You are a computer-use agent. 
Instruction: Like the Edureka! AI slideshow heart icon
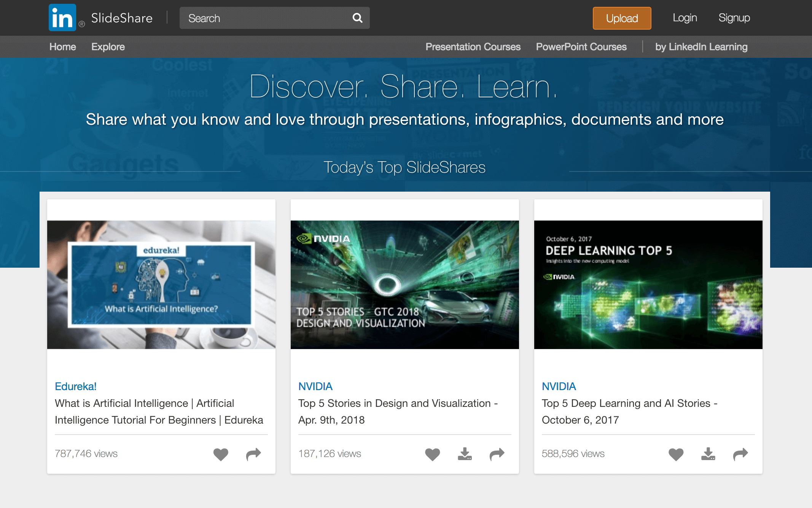click(x=221, y=454)
